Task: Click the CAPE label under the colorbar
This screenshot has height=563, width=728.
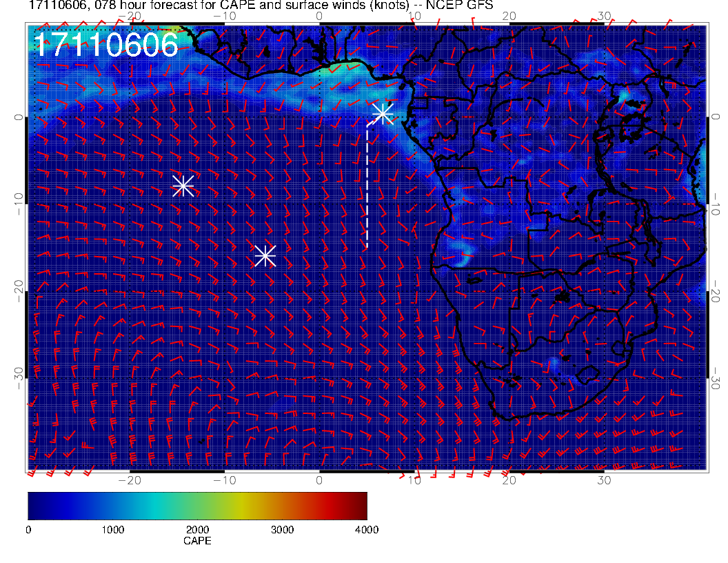Action: click(197, 541)
